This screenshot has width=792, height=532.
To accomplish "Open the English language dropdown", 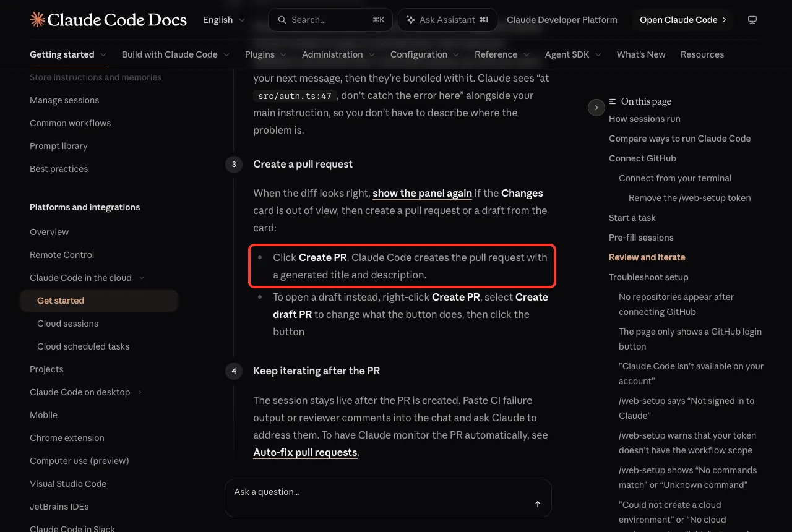I will (224, 20).
